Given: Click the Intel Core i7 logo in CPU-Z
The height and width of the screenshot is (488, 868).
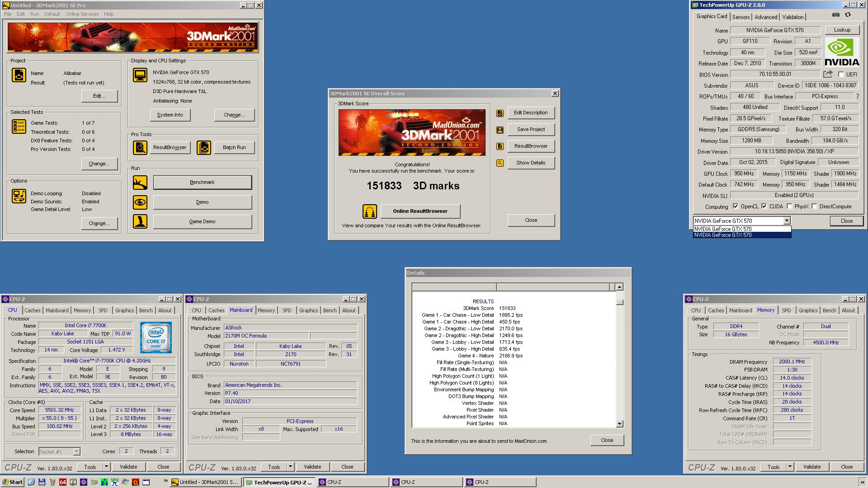Looking at the screenshot, I should (x=156, y=338).
